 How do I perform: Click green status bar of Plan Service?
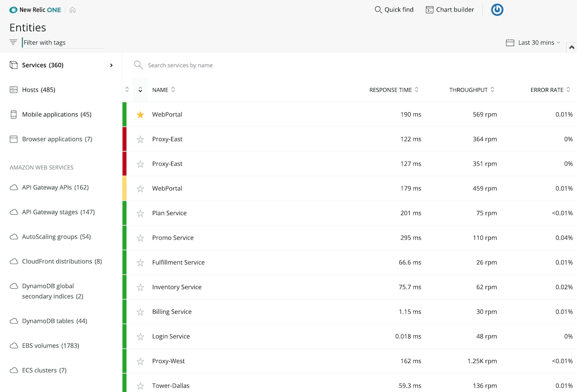(x=125, y=213)
